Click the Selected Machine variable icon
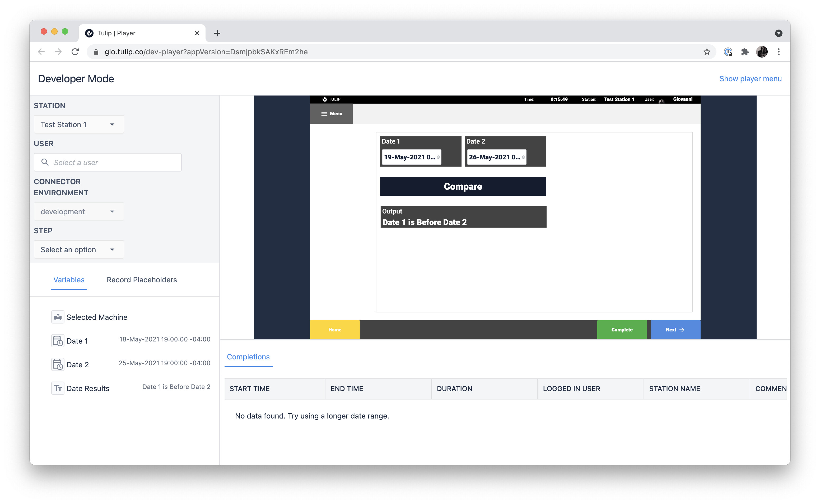The image size is (820, 504). pyautogui.click(x=58, y=317)
